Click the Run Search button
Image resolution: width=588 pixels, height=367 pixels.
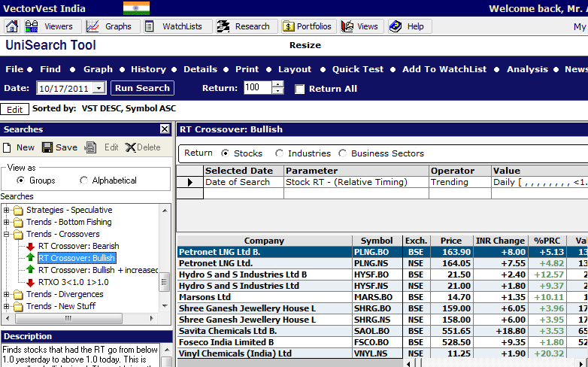click(142, 88)
